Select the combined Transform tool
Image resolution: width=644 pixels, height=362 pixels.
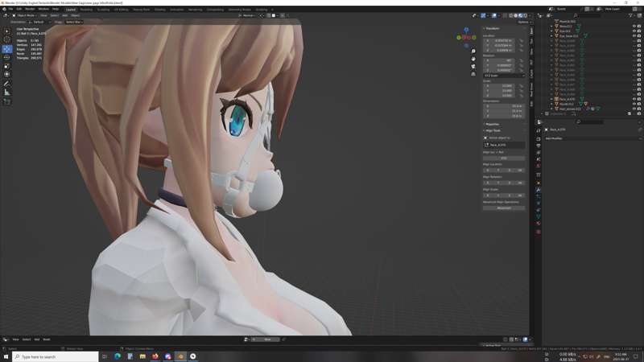7,74
